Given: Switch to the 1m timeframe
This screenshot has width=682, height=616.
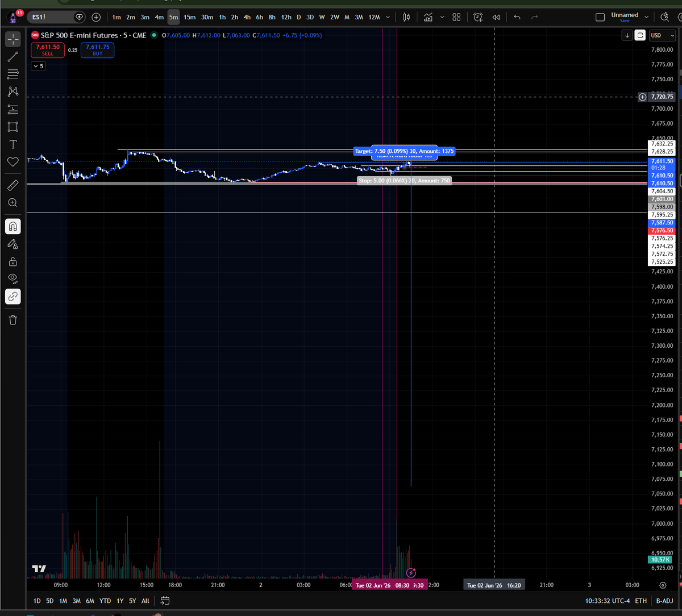Looking at the screenshot, I should coord(117,17).
